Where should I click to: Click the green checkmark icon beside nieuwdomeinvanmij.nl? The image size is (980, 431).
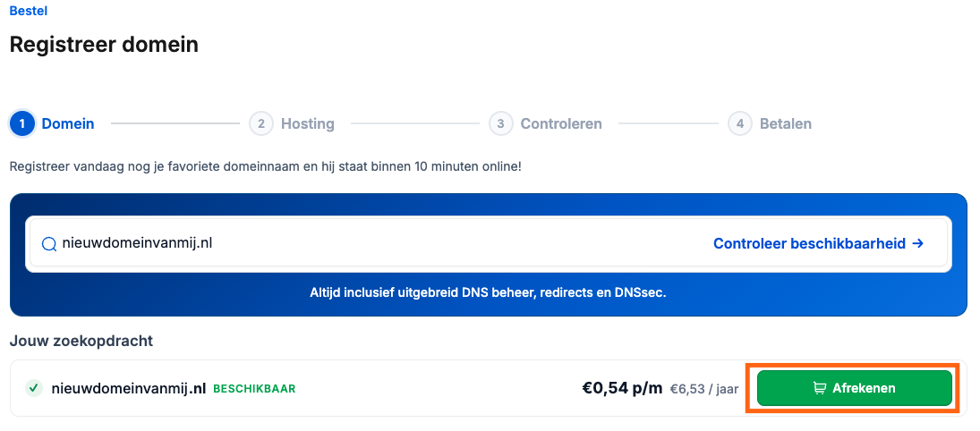tap(33, 388)
